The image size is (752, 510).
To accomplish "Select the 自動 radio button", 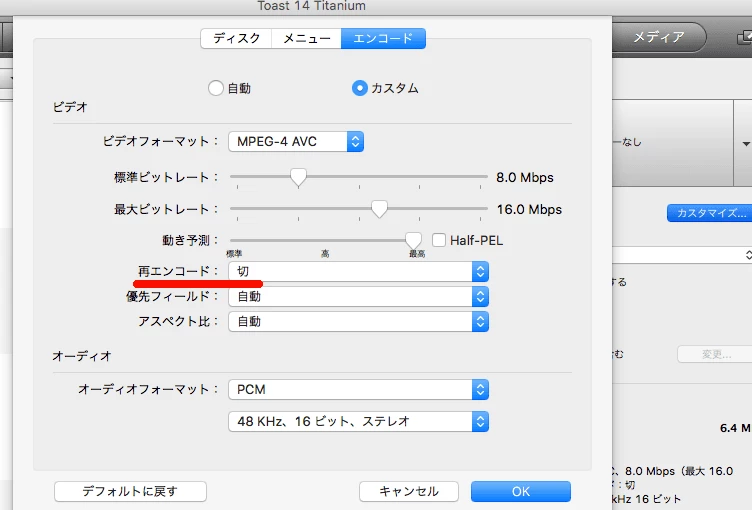I will pos(216,88).
